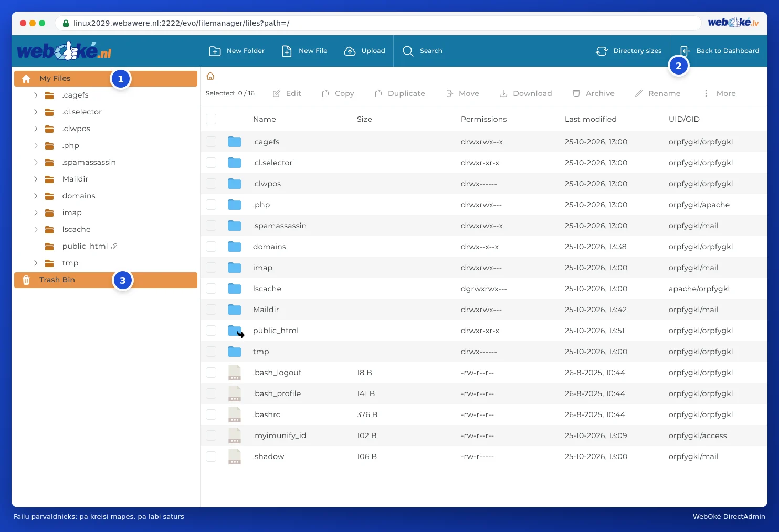The height and width of the screenshot is (532, 779).
Task: Check the .bash_profile file checkbox
Action: 211,393
